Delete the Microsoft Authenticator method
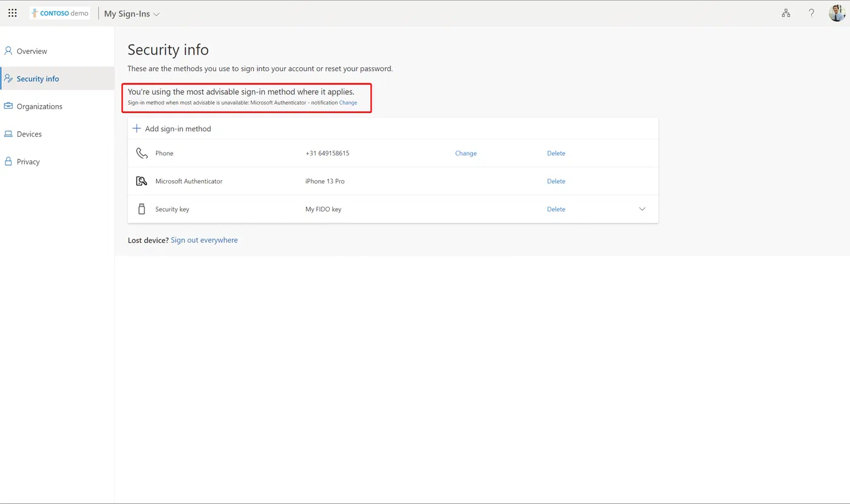The height and width of the screenshot is (504, 850). click(x=556, y=181)
